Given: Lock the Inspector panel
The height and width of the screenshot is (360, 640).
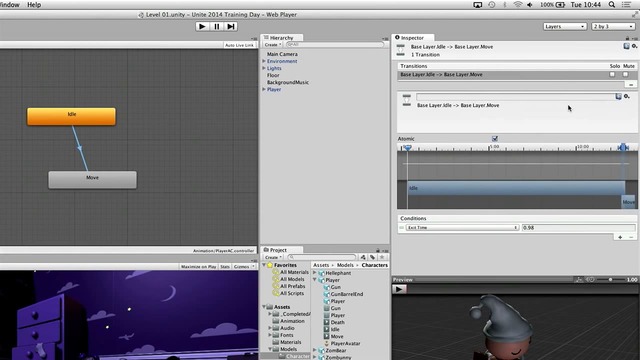Looking at the screenshot, I should pyautogui.click(x=627, y=38).
